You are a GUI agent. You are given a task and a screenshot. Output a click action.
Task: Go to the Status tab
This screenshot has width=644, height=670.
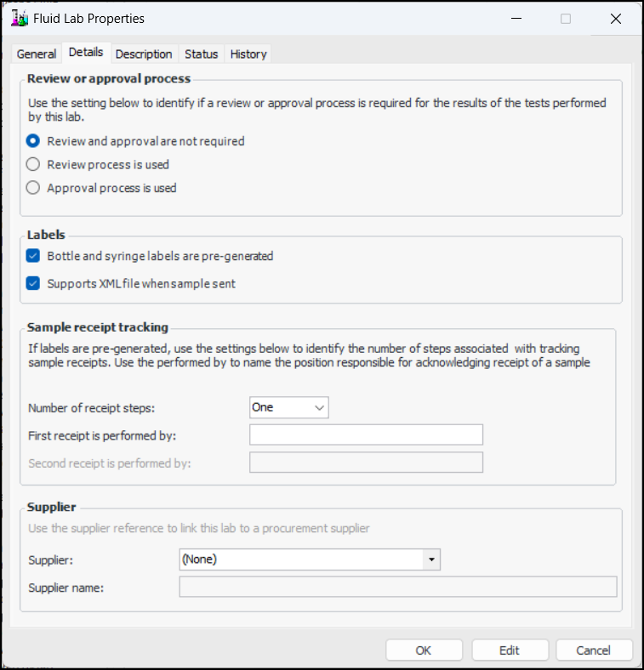pos(202,54)
